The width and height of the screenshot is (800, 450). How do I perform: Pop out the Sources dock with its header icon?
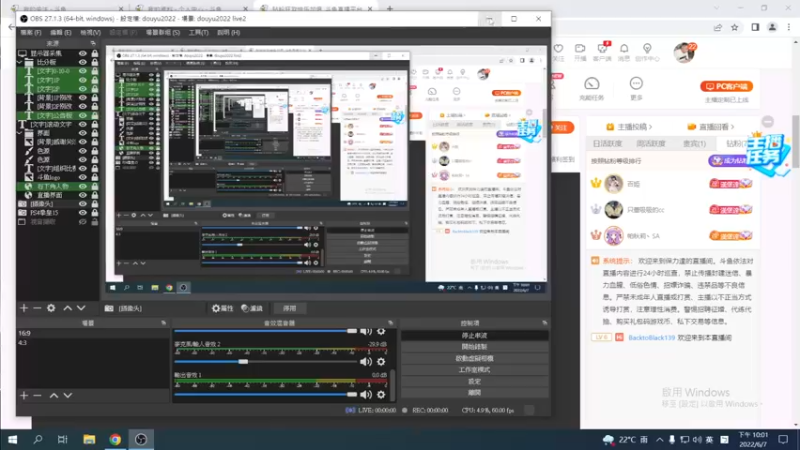[x=93, y=43]
